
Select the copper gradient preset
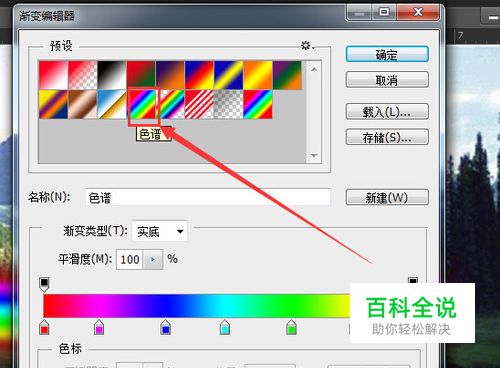coord(83,104)
